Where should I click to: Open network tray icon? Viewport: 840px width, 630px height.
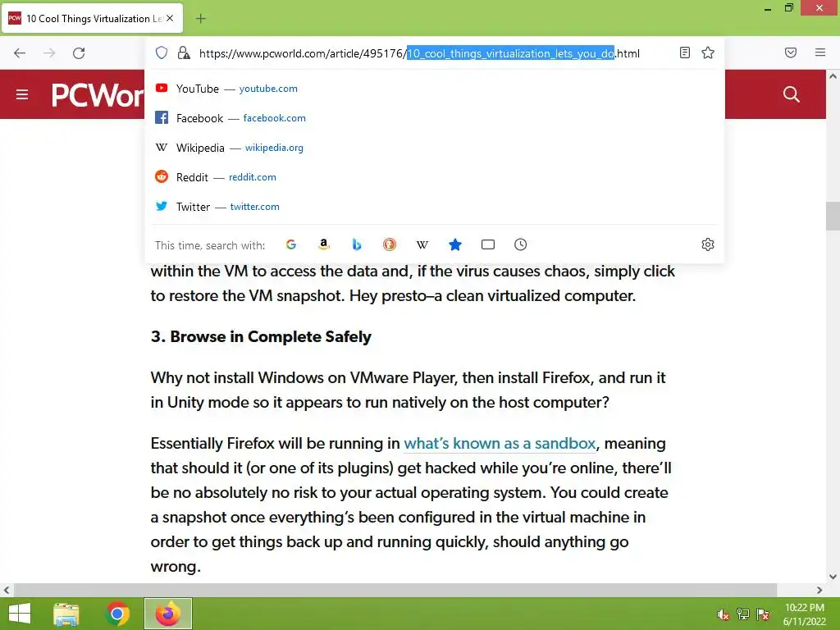tap(743, 614)
